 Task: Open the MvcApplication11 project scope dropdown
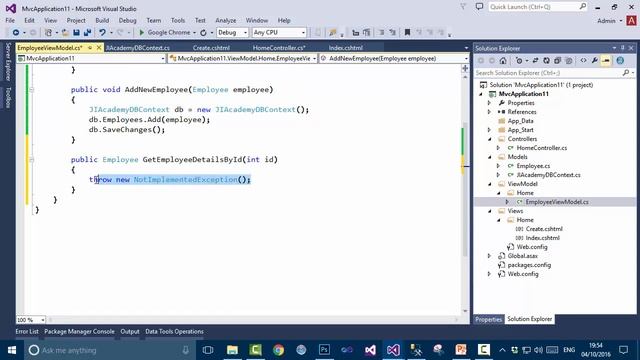coord(91,58)
